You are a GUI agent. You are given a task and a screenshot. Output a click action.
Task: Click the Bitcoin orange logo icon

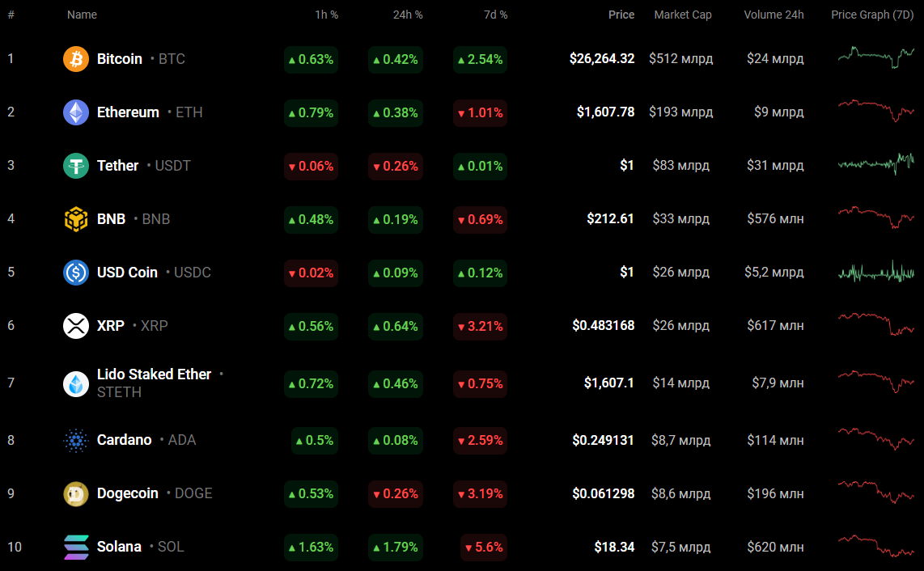pyautogui.click(x=76, y=59)
